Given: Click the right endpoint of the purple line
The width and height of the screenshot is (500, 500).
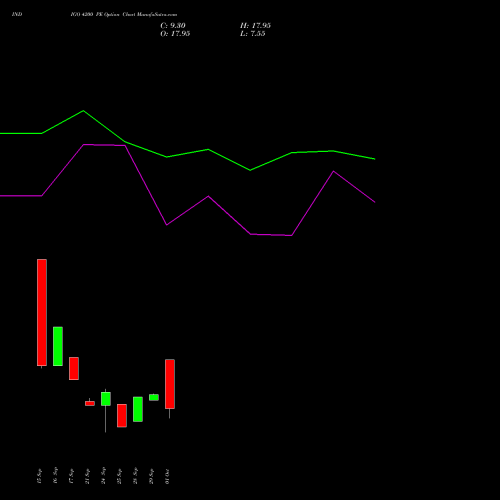Looking at the screenshot, I should 375,202.
